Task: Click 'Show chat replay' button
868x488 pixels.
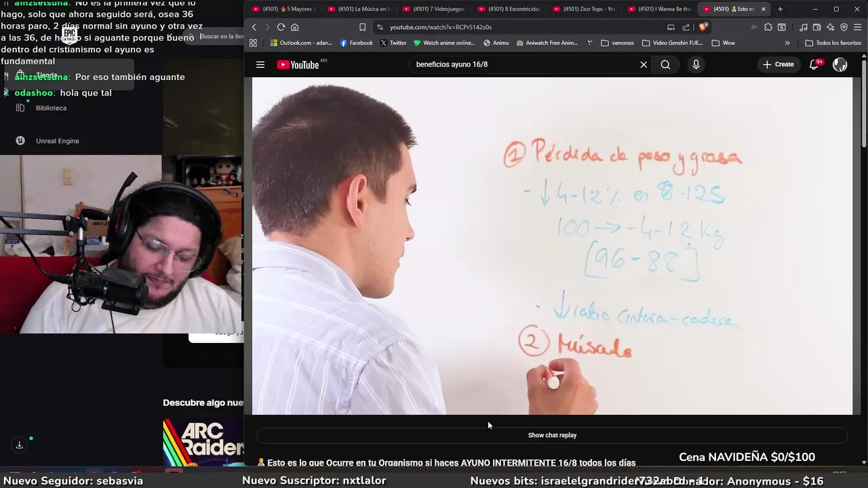Action: pyautogui.click(x=552, y=435)
